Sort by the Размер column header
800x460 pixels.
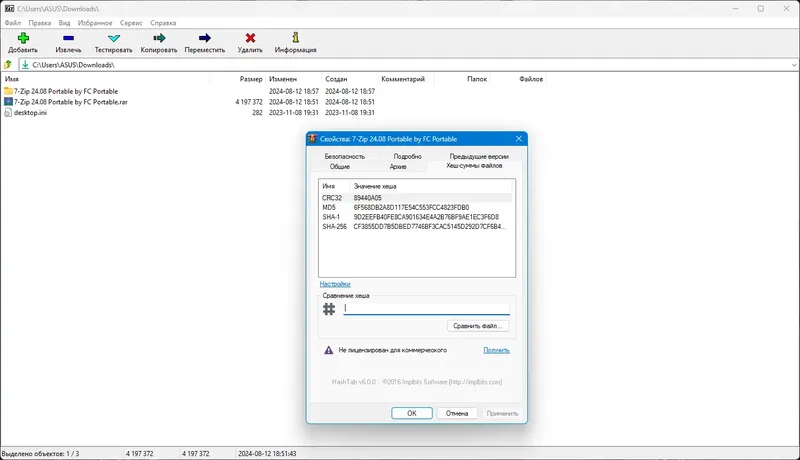point(237,79)
